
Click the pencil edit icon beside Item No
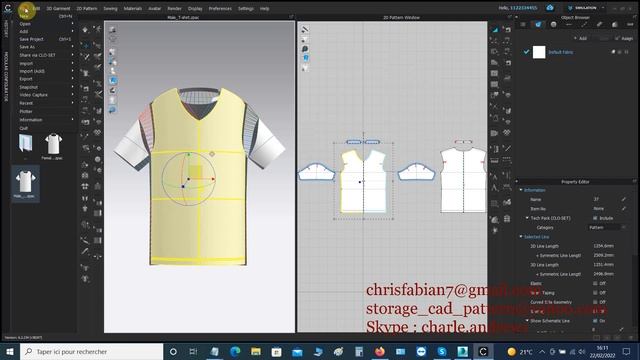[624, 209]
